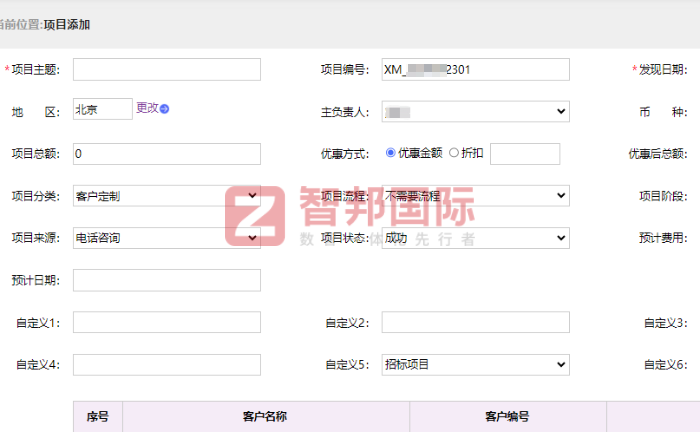
Task: Open the 项目来源 dropdown
Action: coord(166,237)
